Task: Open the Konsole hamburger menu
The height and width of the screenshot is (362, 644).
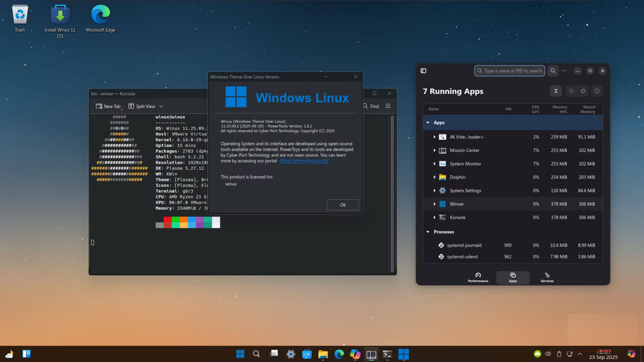Action: [388, 106]
